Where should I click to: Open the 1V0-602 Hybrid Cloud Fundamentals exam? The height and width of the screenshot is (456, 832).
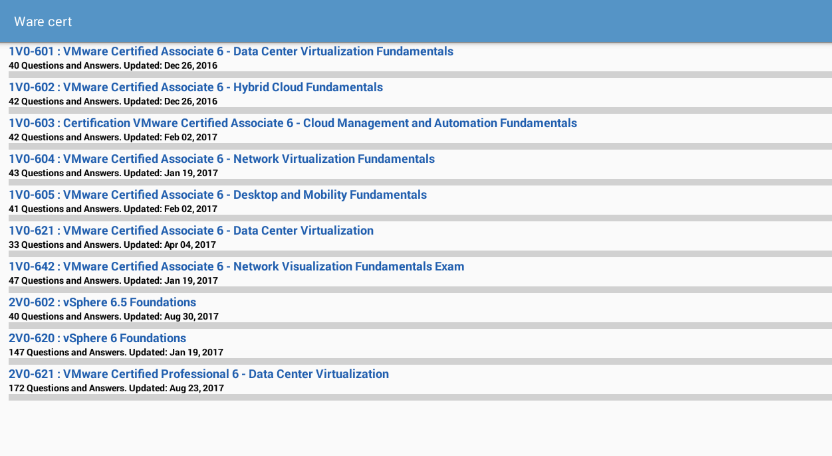click(196, 87)
